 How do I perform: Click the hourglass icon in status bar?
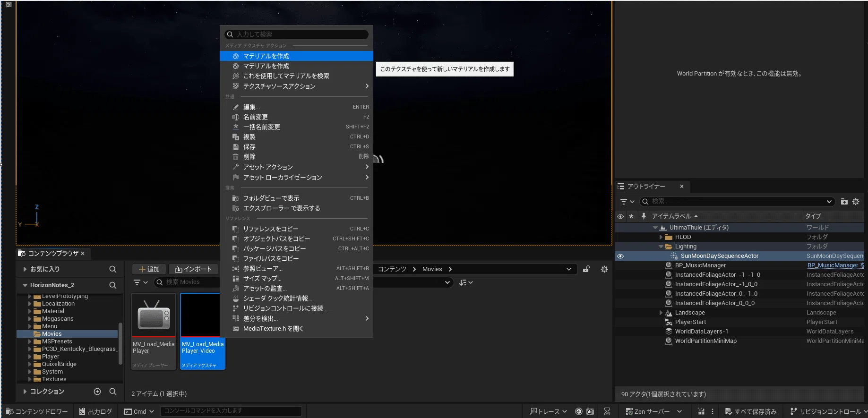607,411
